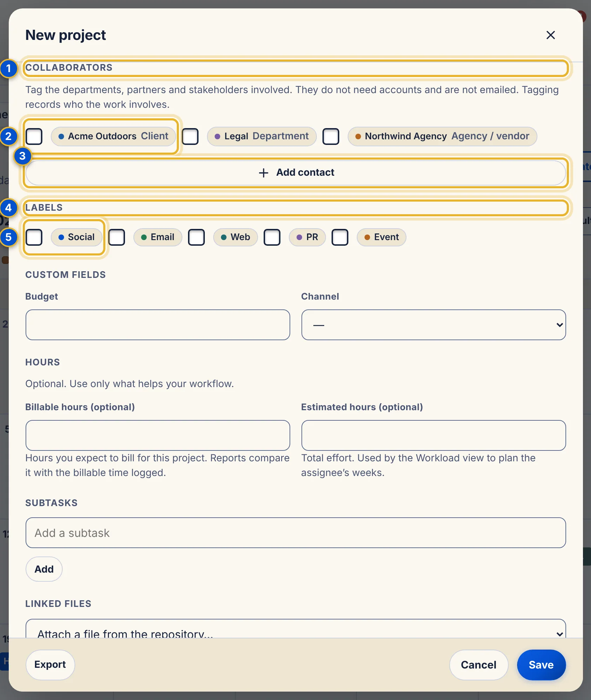
Task: Tick the Acme Outdoors Client checkbox
Action: pyautogui.click(x=34, y=136)
